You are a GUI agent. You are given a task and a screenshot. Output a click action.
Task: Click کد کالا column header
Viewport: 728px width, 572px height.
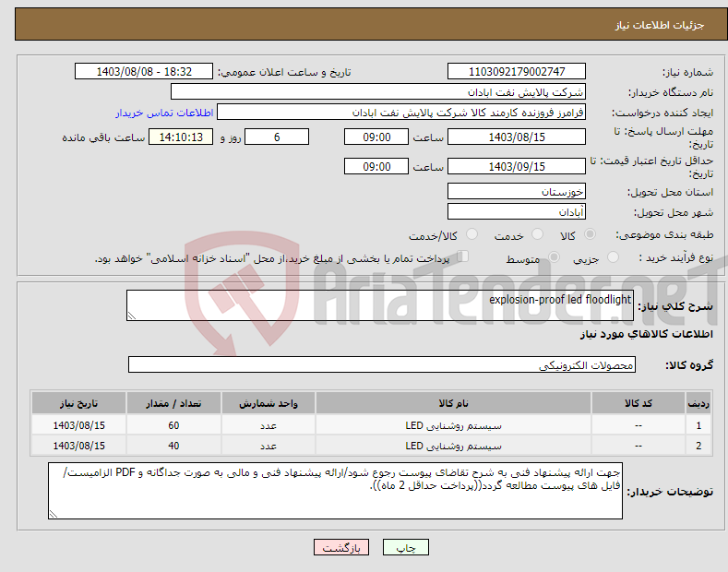coord(638,403)
